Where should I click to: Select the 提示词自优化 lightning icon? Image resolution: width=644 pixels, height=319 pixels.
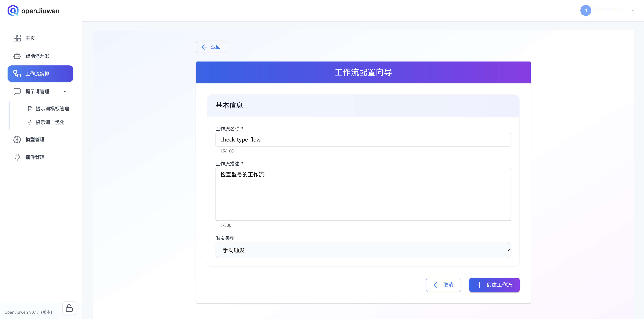pyautogui.click(x=30, y=122)
